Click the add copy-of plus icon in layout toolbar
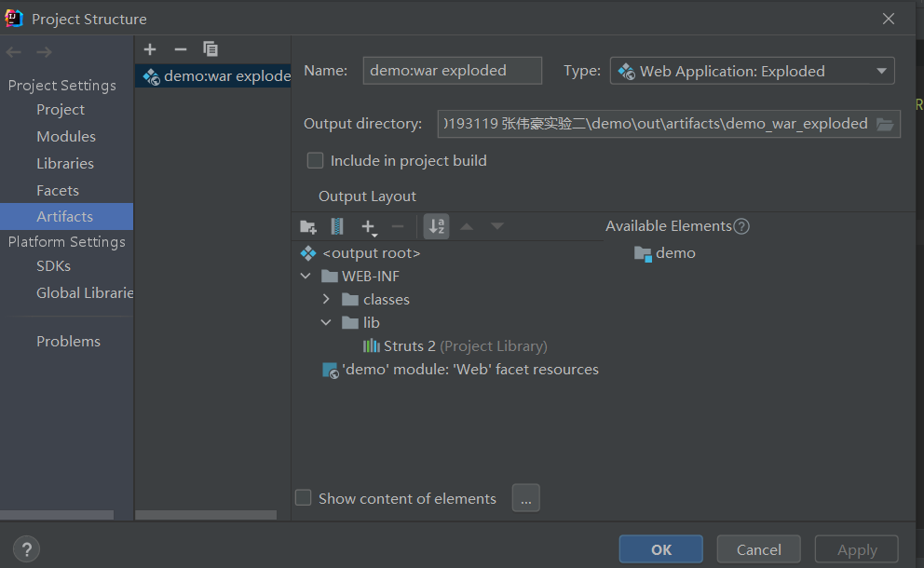 pyautogui.click(x=369, y=226)
